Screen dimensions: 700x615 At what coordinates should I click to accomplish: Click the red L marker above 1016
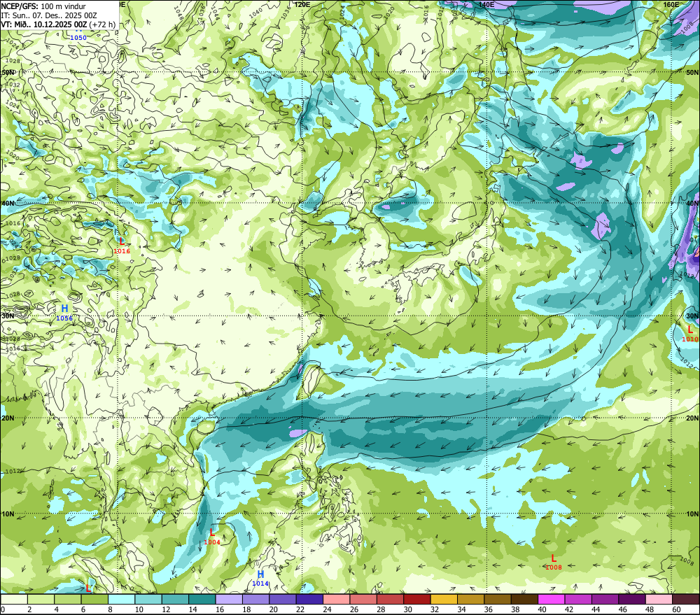122,241
